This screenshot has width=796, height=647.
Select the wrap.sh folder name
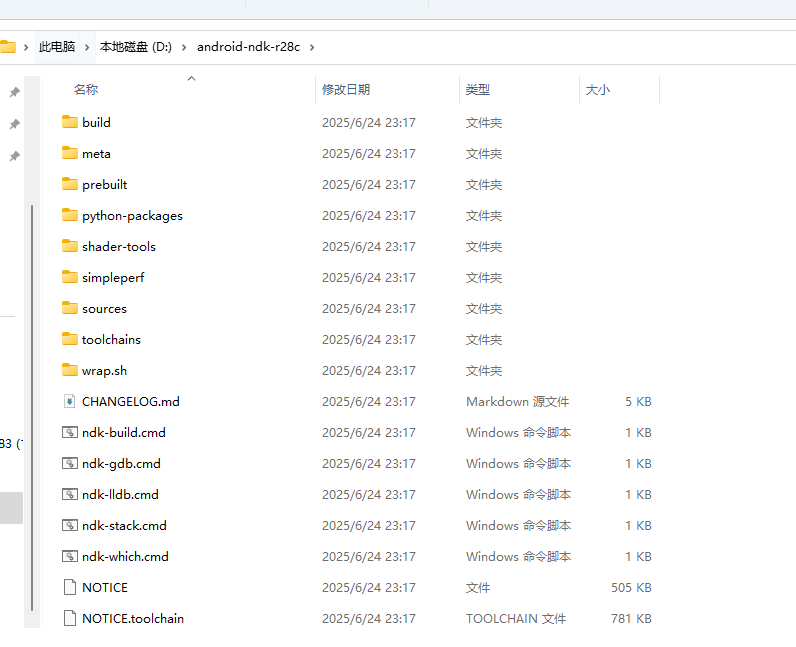[x=104, y=370]
